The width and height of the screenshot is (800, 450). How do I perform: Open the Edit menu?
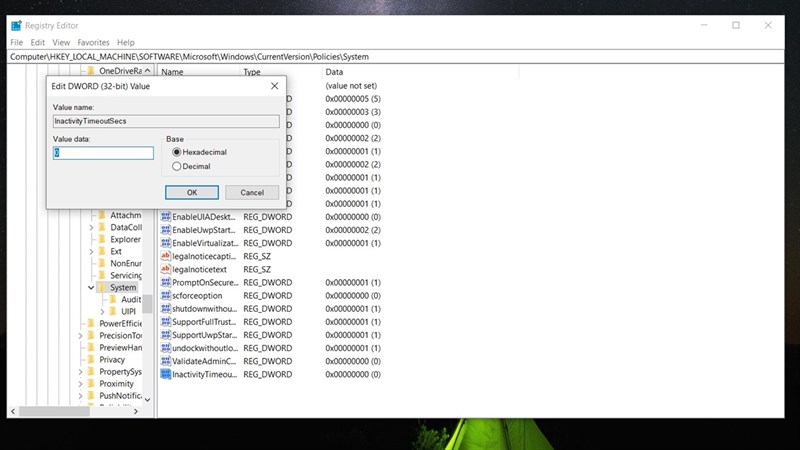pos(37,42)
